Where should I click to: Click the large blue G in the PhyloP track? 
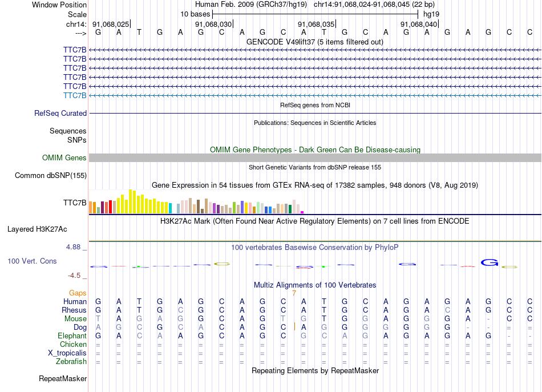tap(489, 262)
